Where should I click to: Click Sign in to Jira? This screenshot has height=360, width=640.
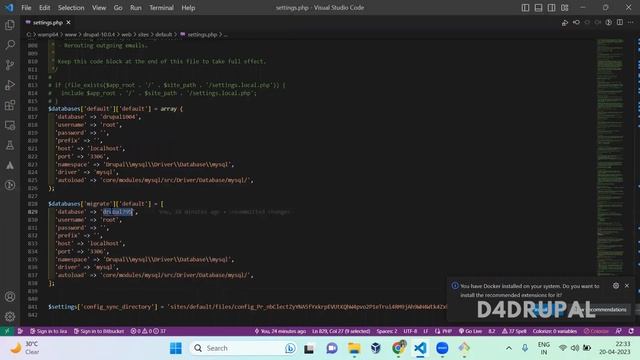[48, 331]
